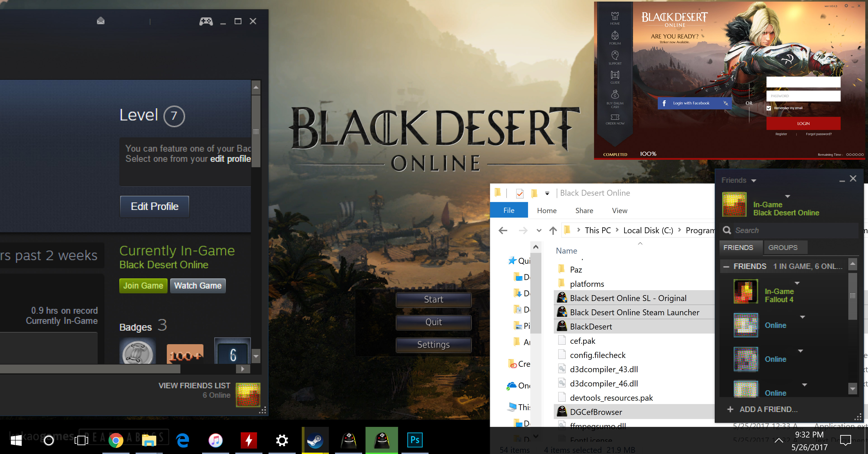Open the address bar recent locations chevron
Screen dimensions: 868x454
point(539,231)
